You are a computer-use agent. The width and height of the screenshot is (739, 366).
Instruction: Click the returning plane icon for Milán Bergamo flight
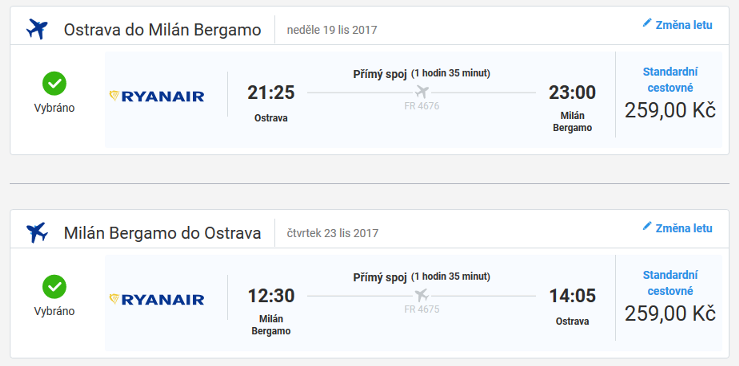[37, 233]
